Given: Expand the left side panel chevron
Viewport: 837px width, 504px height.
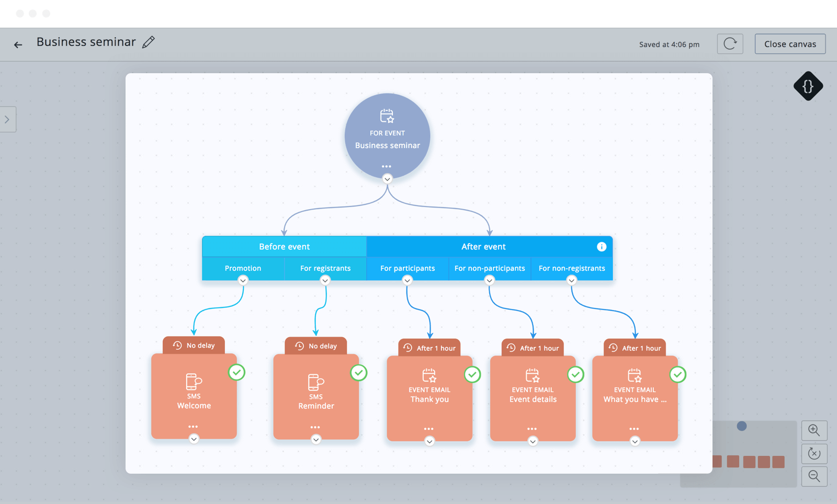Looking at the screenshot, I should (x=7, y=120).
